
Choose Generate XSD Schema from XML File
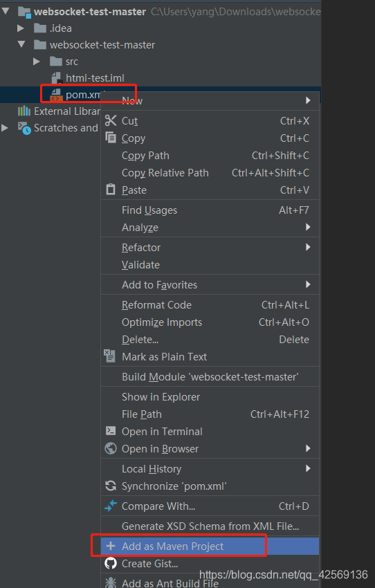point(210,526)
